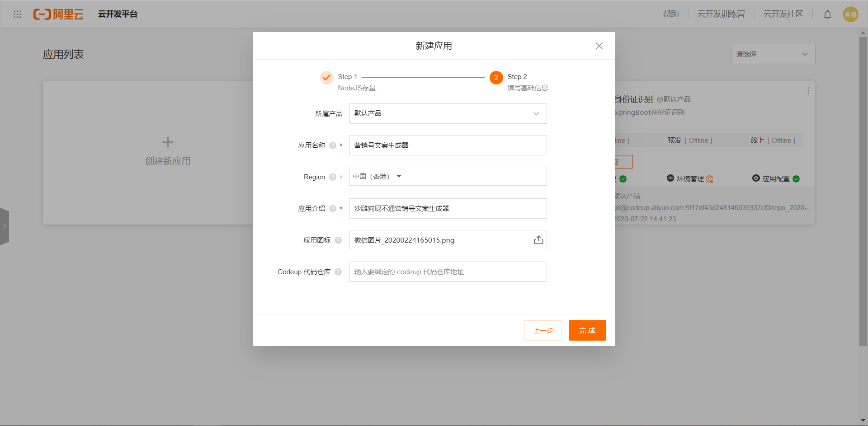Open the user avatar in top right
This screenshot has width=868, height=426.
pyautogui.click(x=850, y=14)
